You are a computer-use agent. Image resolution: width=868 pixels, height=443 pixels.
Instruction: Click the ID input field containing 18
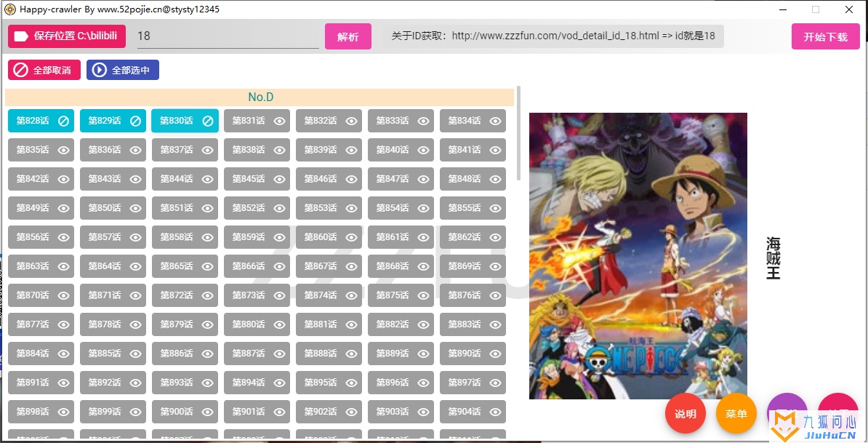tap(228, 36)
